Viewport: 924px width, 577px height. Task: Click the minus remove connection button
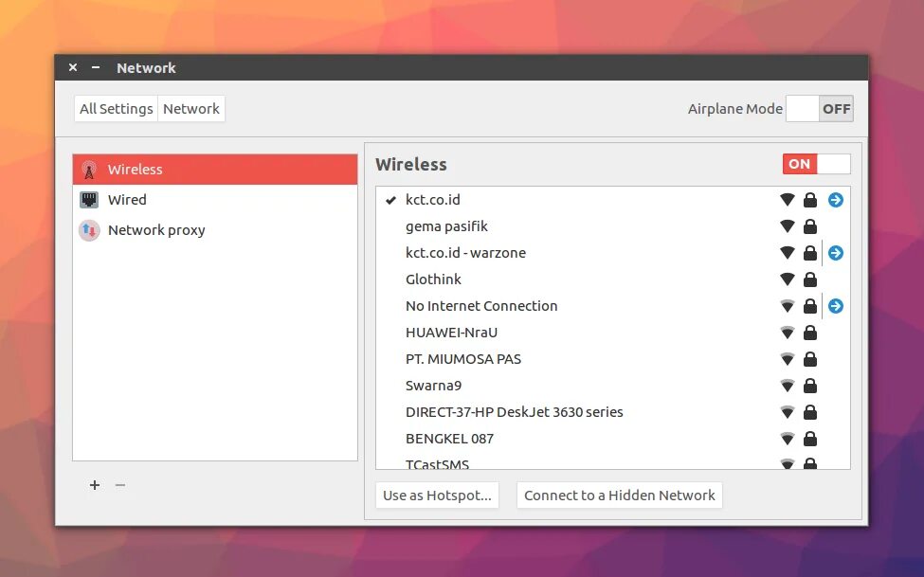120,485
